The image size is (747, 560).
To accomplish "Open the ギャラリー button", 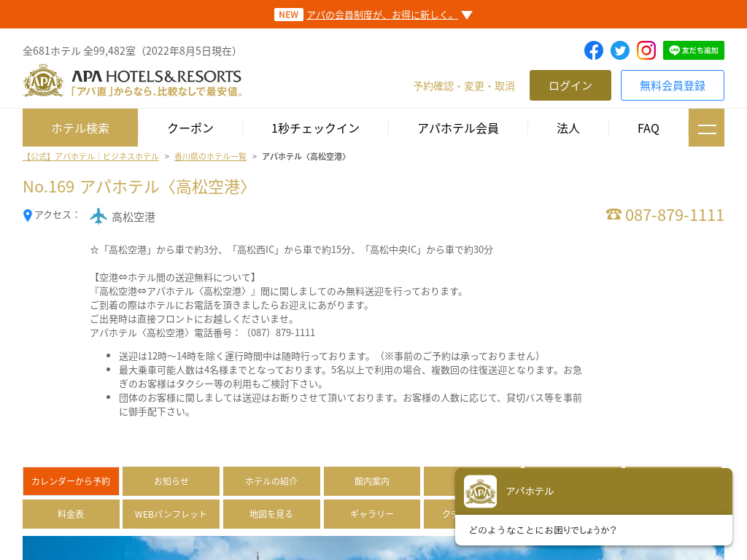I will 372,514.
